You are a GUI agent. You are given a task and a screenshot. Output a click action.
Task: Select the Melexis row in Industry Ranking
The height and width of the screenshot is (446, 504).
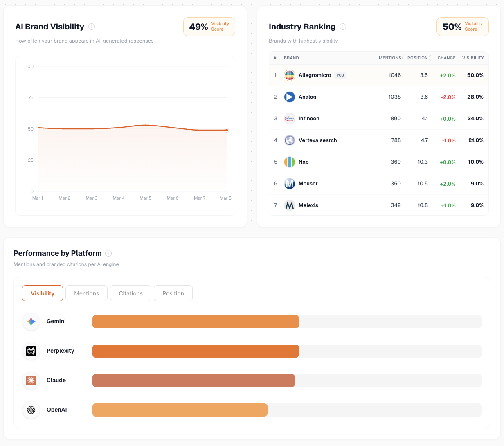point(378,205)
